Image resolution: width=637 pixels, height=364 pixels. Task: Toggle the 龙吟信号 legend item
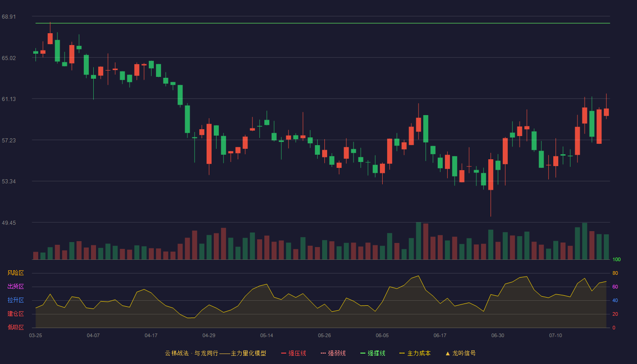[460, 353]
